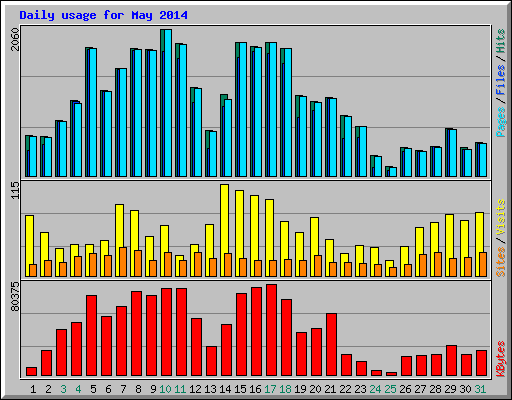Click day label 16 on the x-axis
Viewport: 512px width, 400px height.
click(255, 389)
